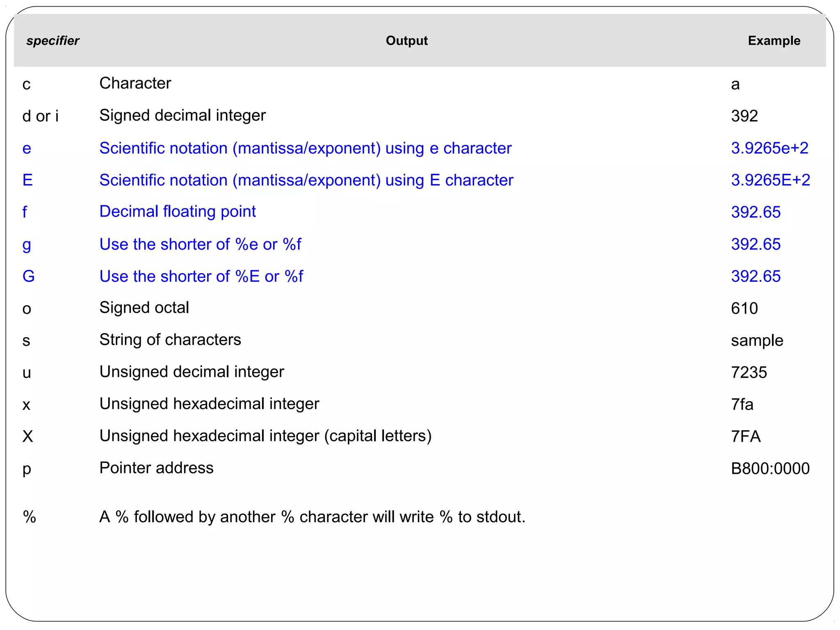Select the blue lowercase 'e' specifier
Screen dimensions: 840x630
[x=27, y=148]
